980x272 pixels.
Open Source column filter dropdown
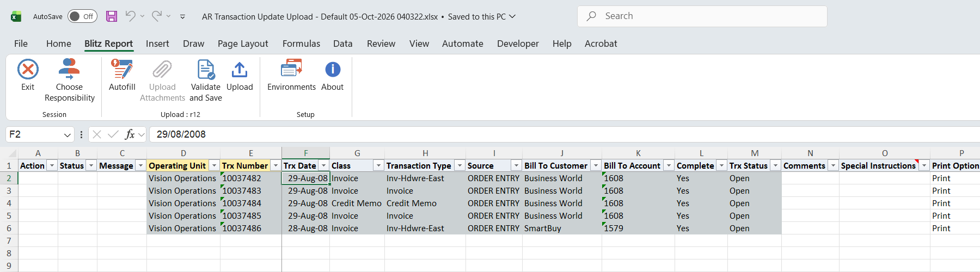[516, 165]
